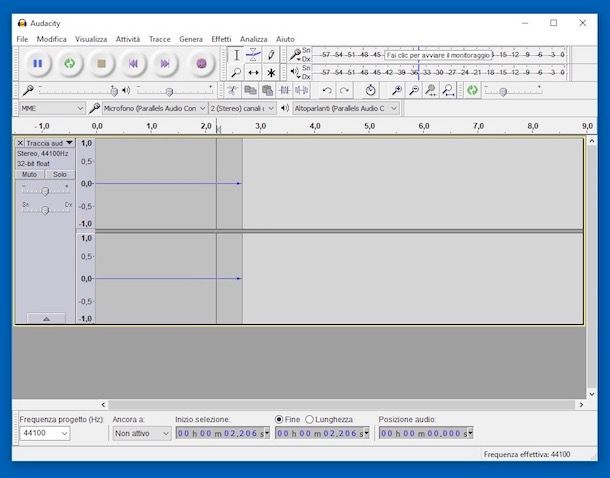Open the Modifica menu
The width and height of the screenshot is (610, 478).
pyautogui.click(x=51, y=39)
